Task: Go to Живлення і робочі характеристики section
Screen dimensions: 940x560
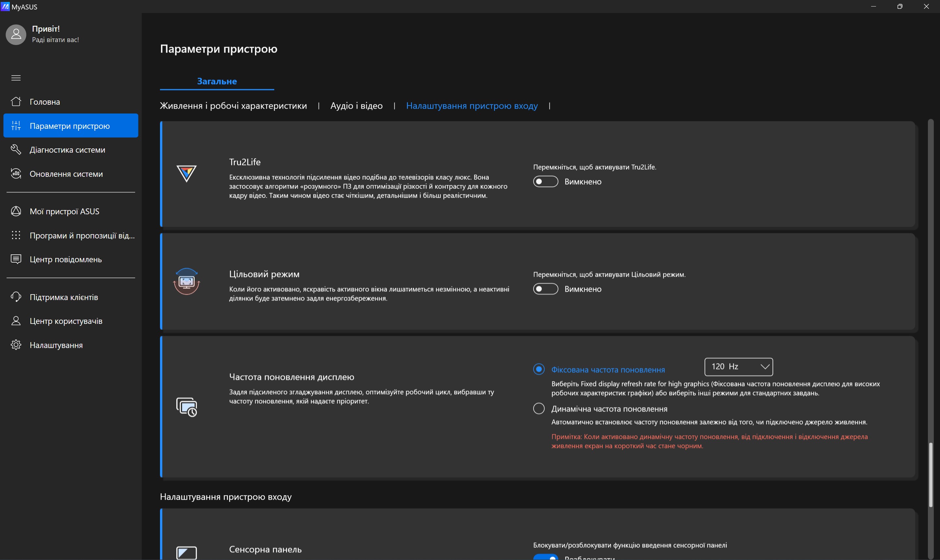Action: (x=233, y=106)
